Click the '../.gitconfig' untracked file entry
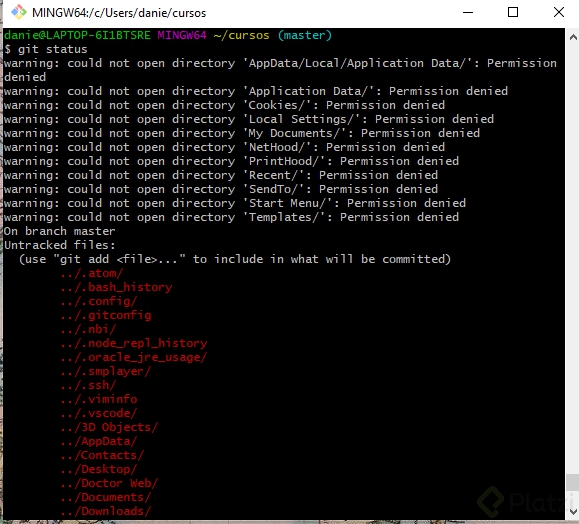Screen dimensions: 579x524 pos(106,315)
